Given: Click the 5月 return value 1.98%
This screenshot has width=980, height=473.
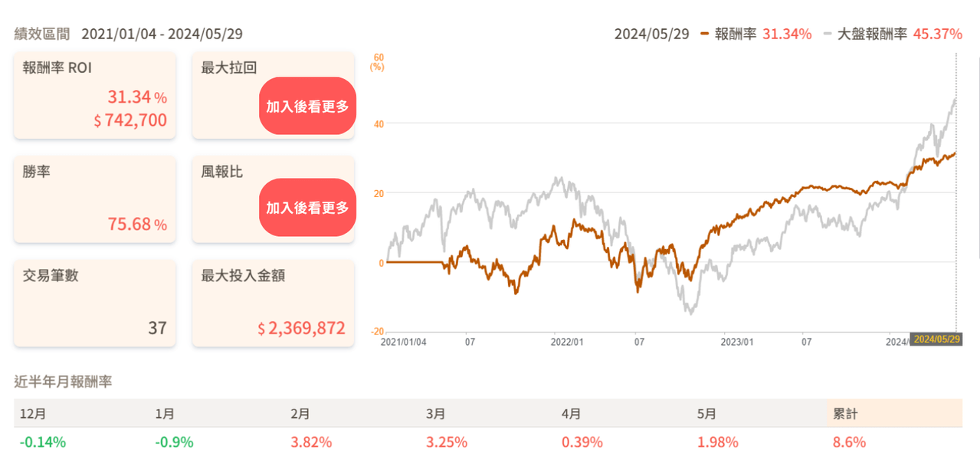Looking at the screenshot, I should [x=718, y=442].
